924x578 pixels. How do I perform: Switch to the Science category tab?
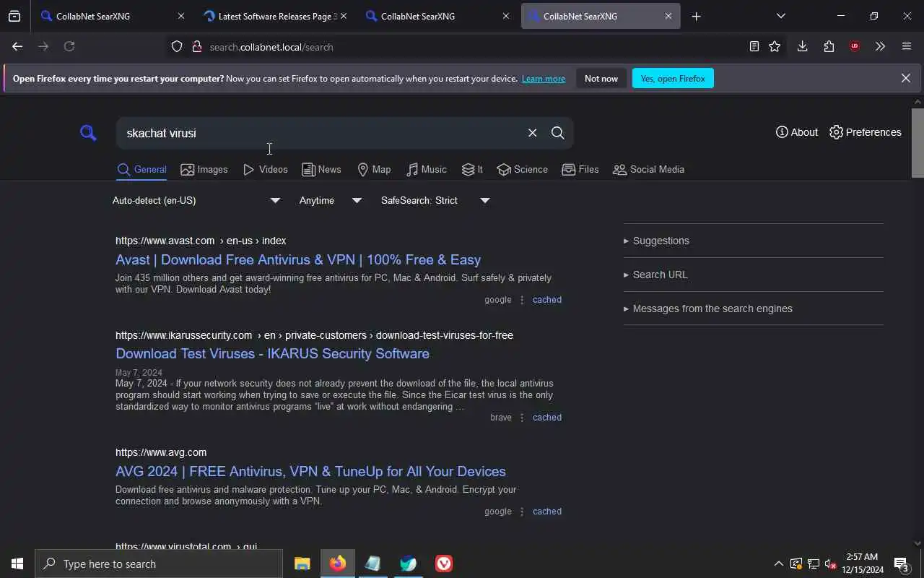pyautogui.click(x=522, y=170)
